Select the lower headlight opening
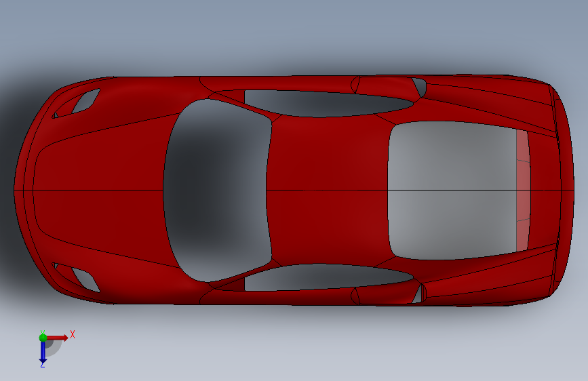This screenshot has width=588, height=381. 86,280
